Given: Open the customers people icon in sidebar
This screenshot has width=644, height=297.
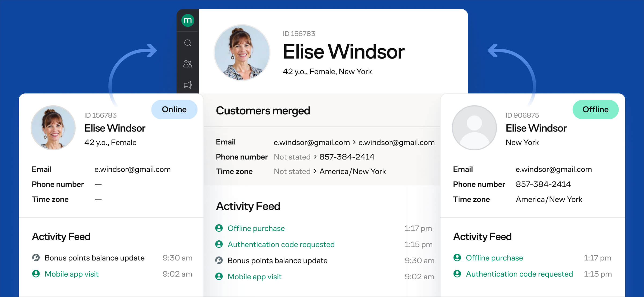Looking at the screenshot, I should 188,64.
